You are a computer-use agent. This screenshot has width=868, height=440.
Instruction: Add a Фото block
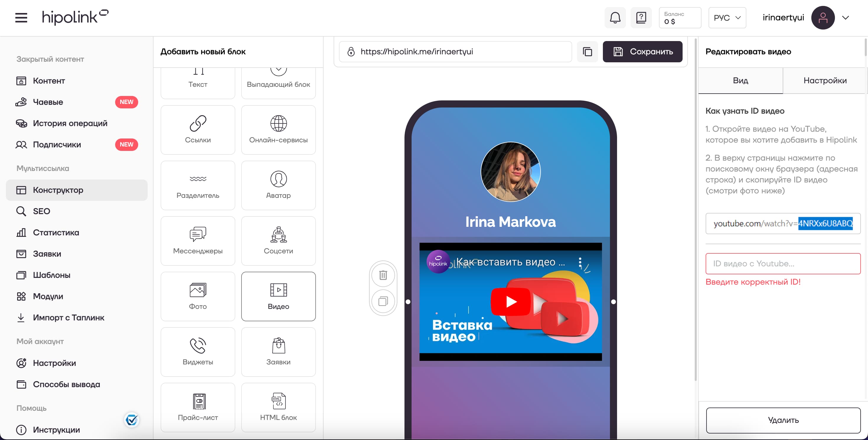point(198,296)
